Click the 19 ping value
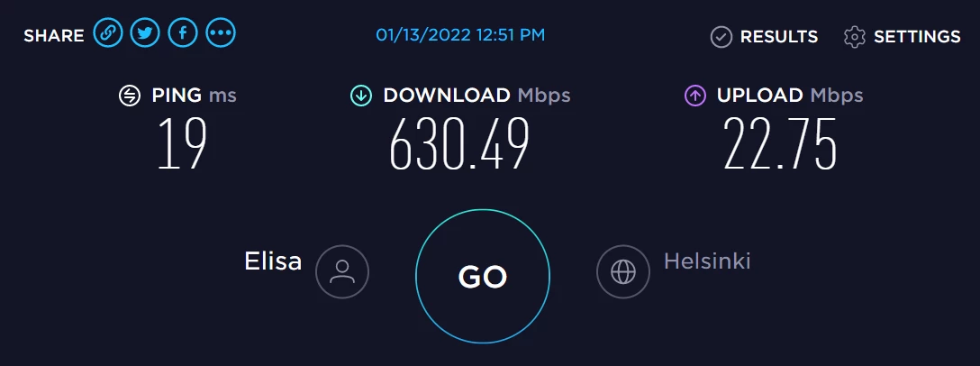 click(181, 144)
